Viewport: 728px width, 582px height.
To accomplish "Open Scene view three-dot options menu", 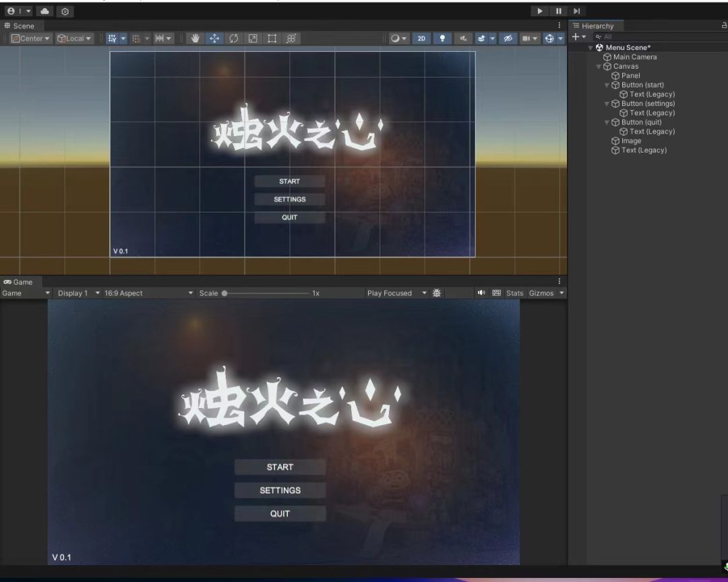I will (x=559, y=26).
